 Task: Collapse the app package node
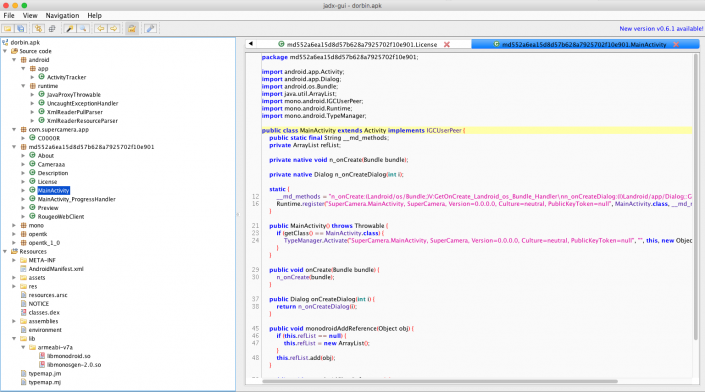coord(23,69)
